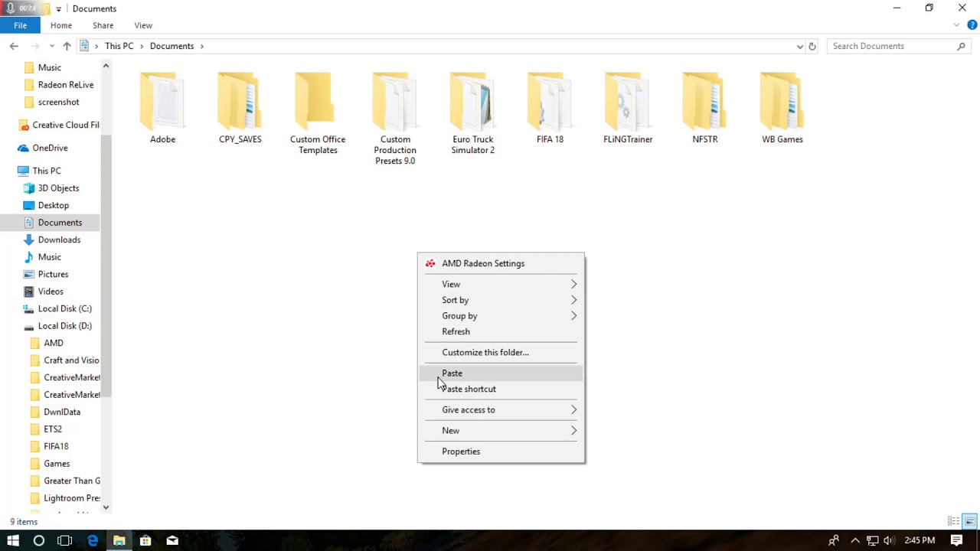Open Quick Access Toolbar customize dropdown
This screenshot has width=980, height=551.
coord(59,8)
